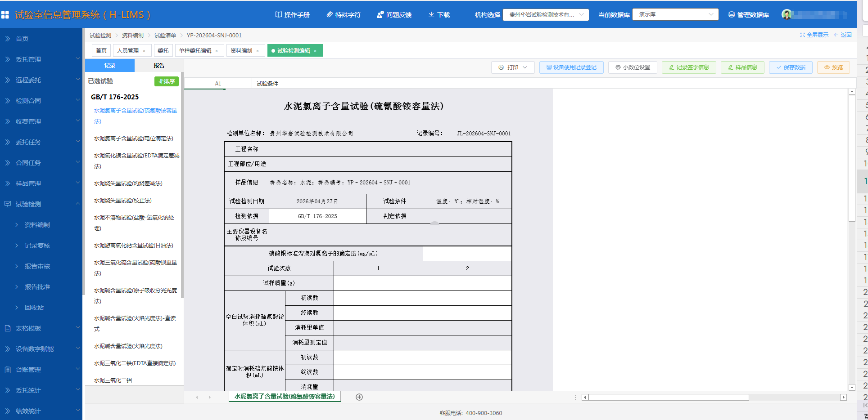Open the 机构选择 dropdown
The width and height of the screenshot is (868, 420).
[545, 15]
